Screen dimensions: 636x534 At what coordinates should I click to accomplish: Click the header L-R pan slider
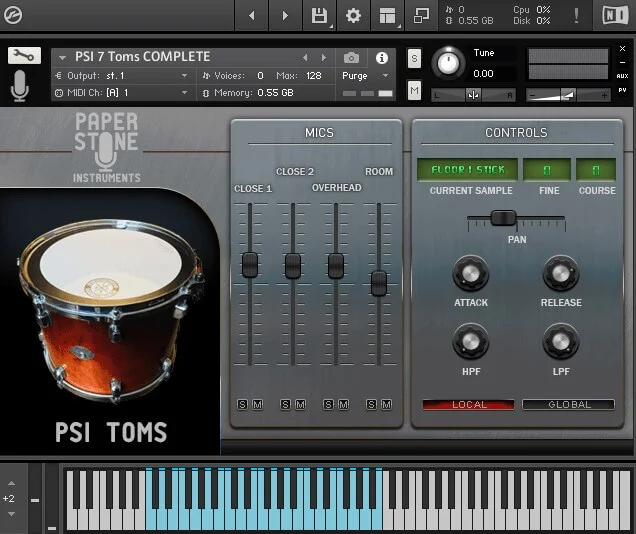(473, 95)
